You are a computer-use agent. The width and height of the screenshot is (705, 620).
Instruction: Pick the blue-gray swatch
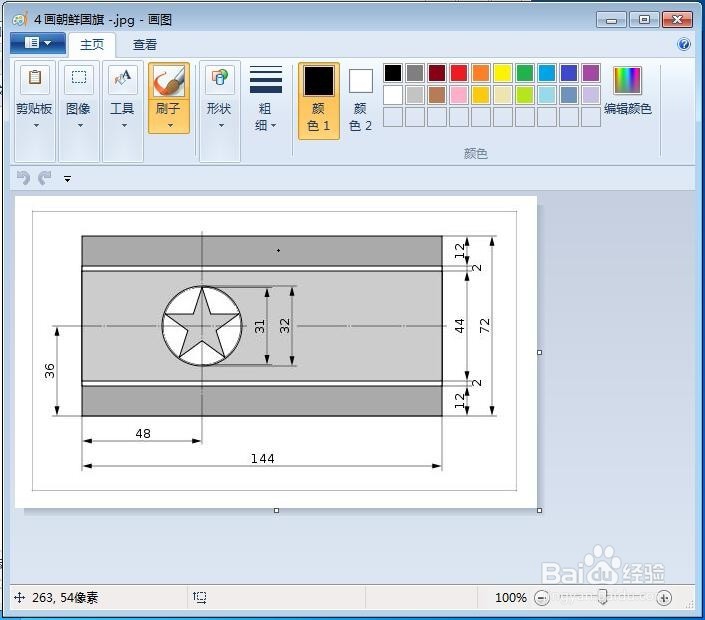569,95
